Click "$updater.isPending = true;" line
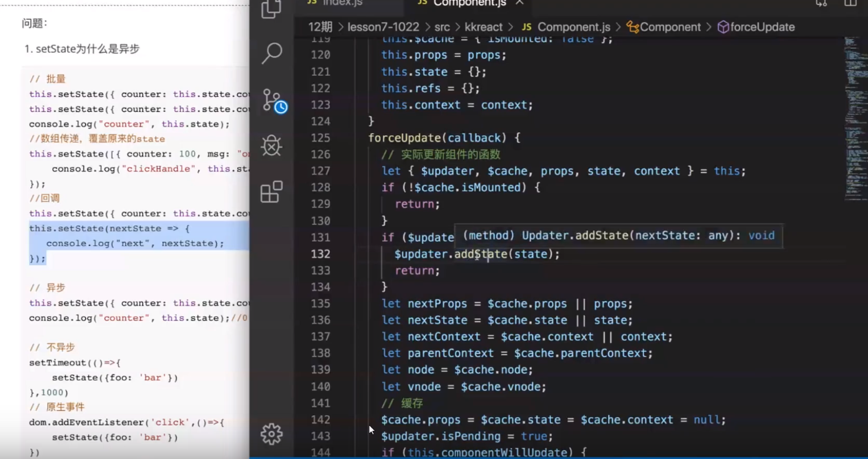Viewport: 868px width, 459px height. [467, 436]
